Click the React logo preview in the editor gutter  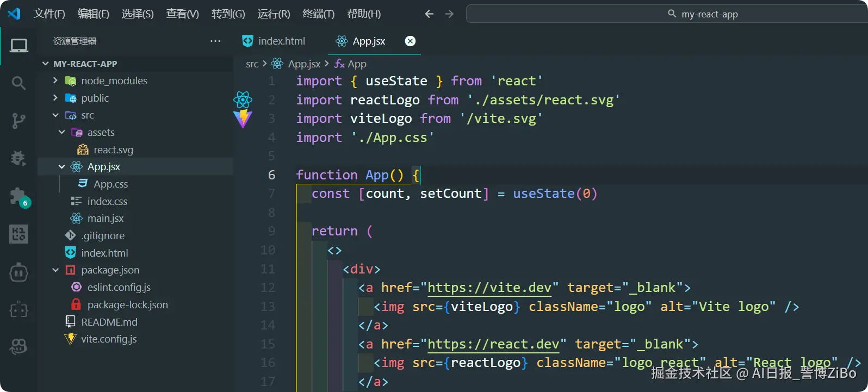243,99
